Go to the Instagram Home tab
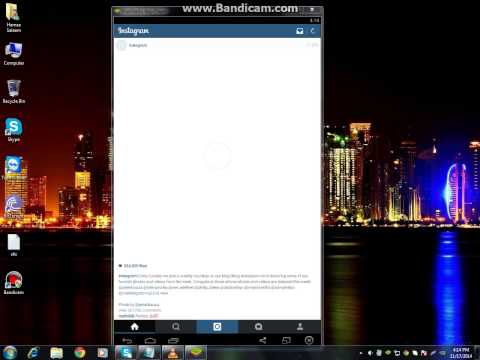480x360 pixels. tap(135, 327)
